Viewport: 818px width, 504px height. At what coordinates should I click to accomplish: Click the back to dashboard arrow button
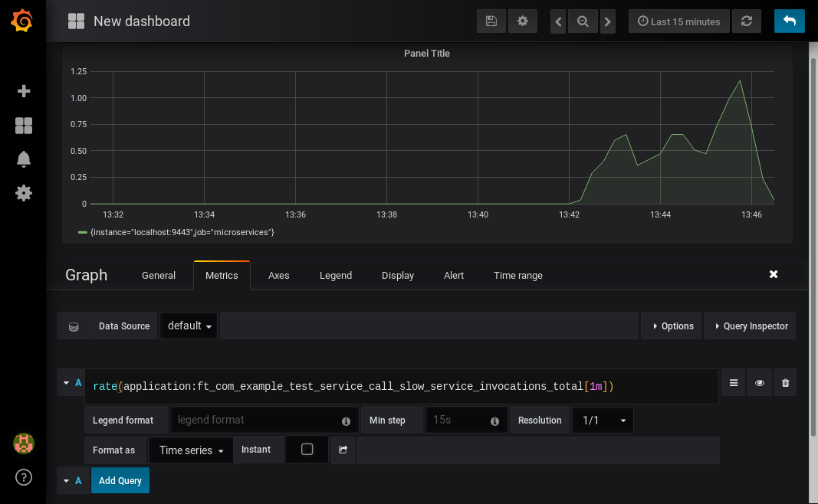[789, 21]
